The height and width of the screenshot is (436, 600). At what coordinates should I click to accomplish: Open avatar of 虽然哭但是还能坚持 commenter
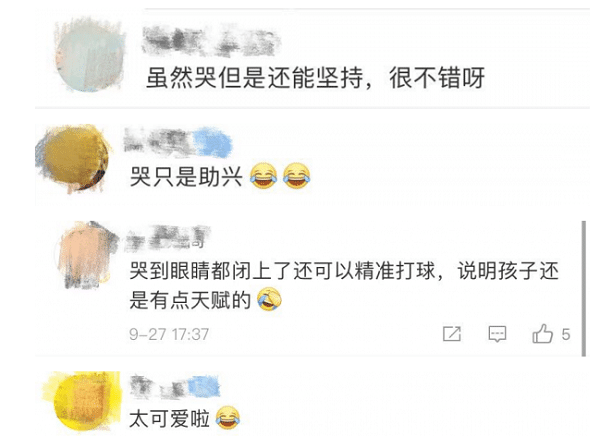tap(90, 56)
